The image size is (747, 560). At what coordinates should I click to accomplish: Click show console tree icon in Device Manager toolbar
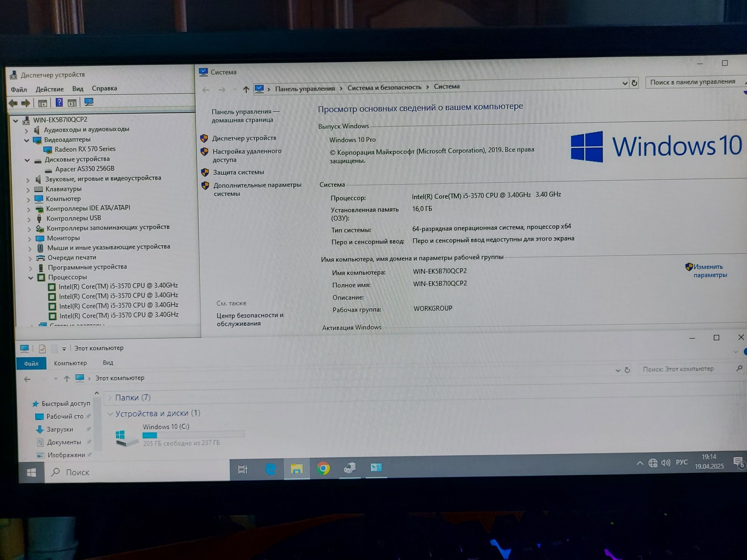(x=43, y=103)
